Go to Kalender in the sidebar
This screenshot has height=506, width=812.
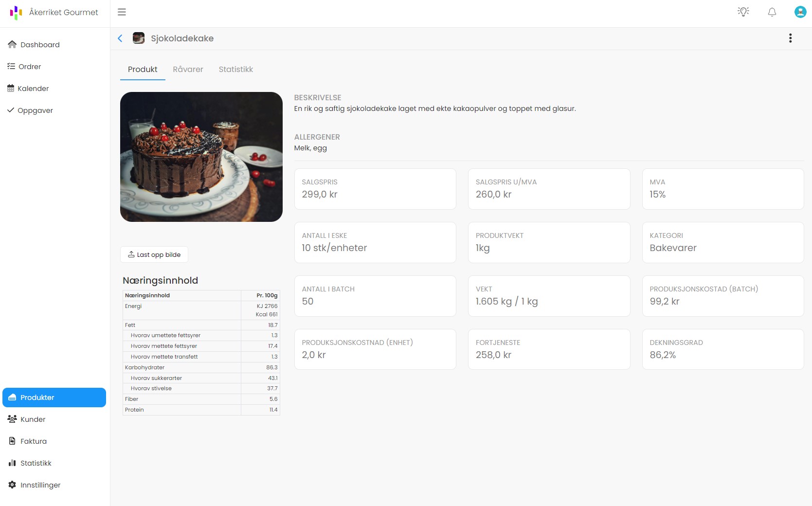[33, 89]
